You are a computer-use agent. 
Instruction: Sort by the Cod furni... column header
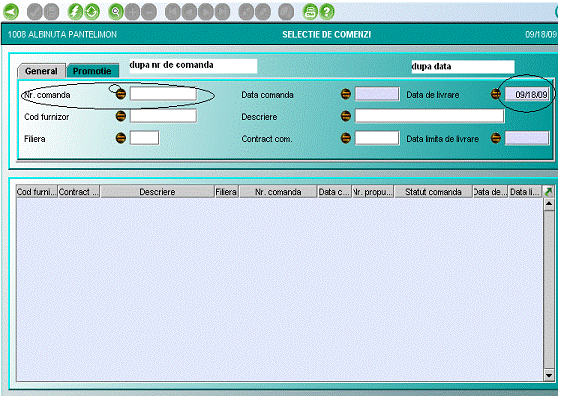36,192
